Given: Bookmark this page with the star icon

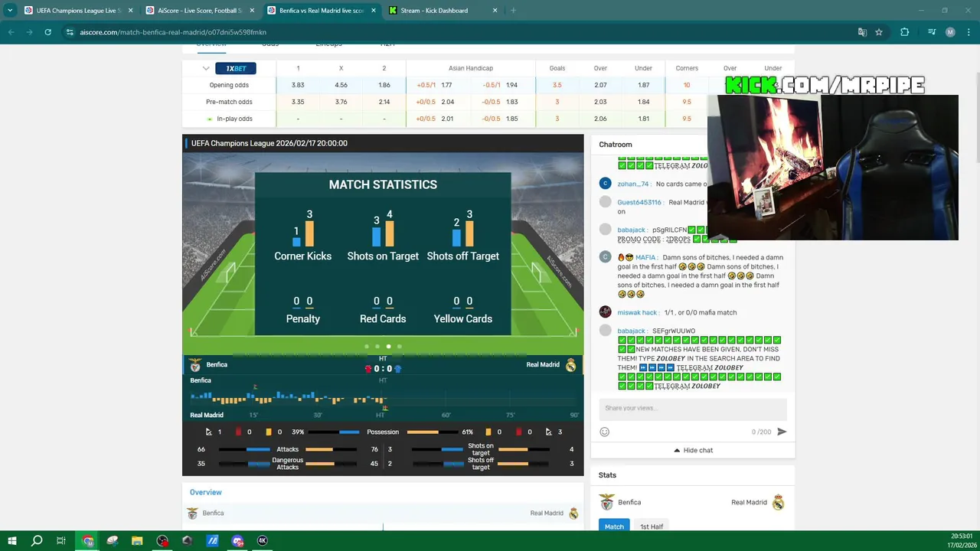Looking at the screenshot, I should [x=879, y=32].
